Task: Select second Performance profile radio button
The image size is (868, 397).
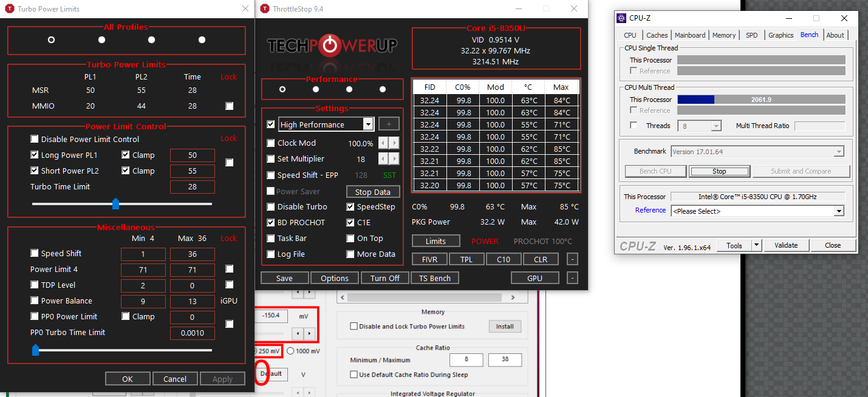Action: tap(316, 89)
